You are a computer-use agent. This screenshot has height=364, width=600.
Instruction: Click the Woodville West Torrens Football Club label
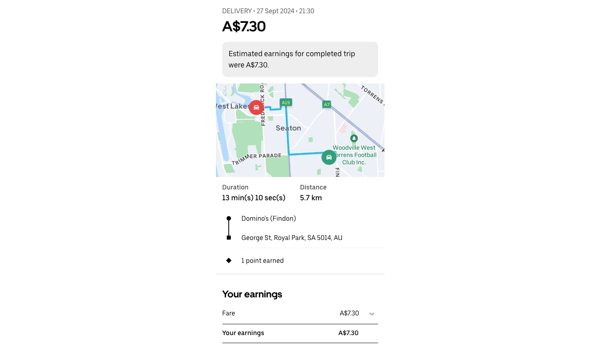354,155
